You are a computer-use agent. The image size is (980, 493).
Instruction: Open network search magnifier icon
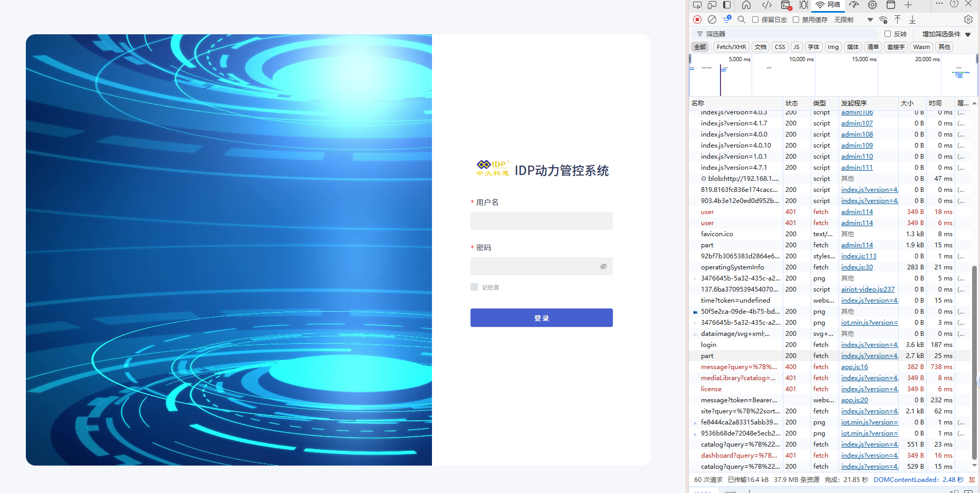pyautogui.click(x=742, y=20)
